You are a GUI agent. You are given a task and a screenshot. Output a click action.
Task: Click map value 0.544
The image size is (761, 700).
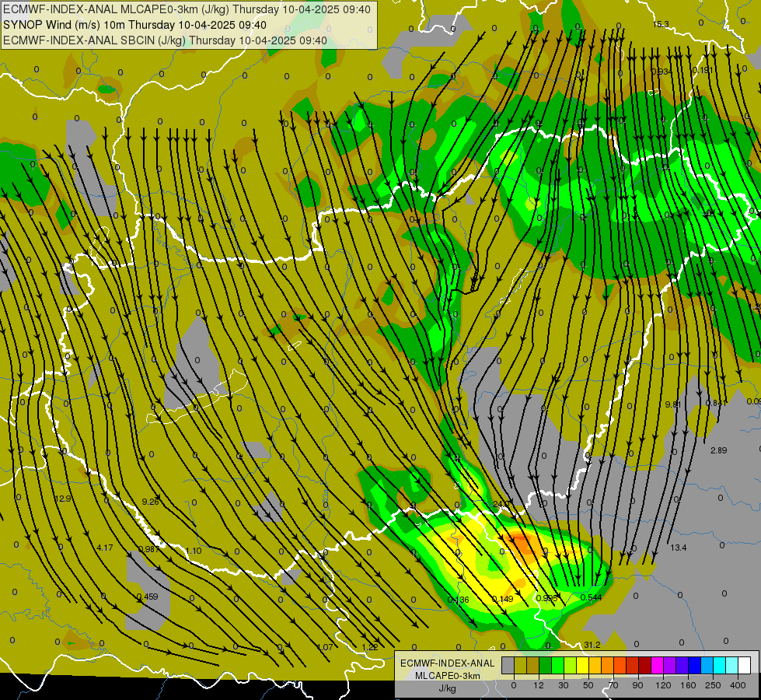coord(591,597)
